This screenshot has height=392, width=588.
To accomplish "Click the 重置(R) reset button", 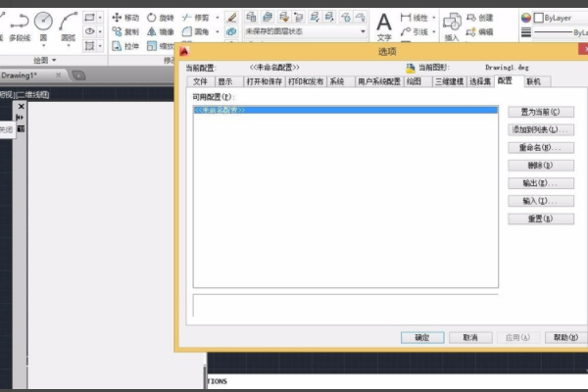I will tap(541, 219).
